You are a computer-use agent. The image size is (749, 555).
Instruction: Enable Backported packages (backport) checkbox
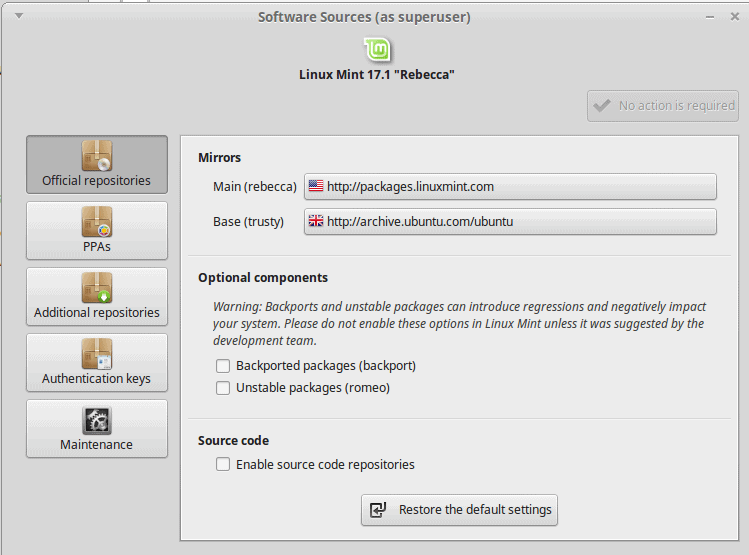223,366
